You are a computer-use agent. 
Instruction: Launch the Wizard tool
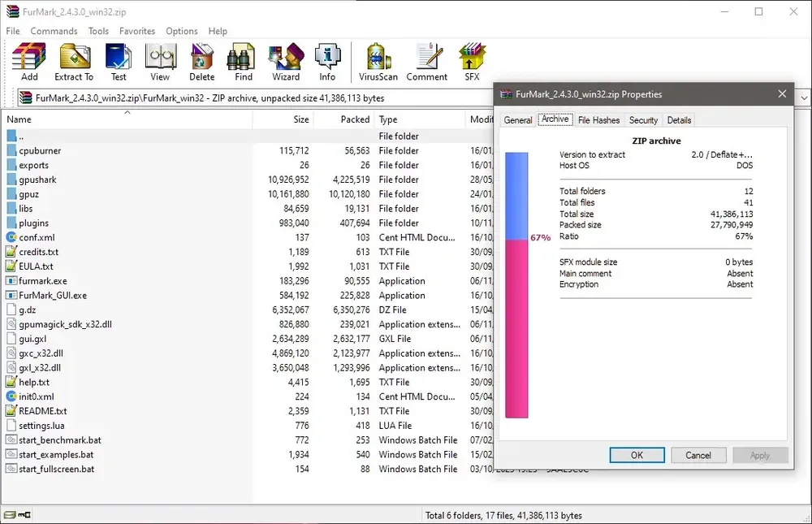[286, 63]
